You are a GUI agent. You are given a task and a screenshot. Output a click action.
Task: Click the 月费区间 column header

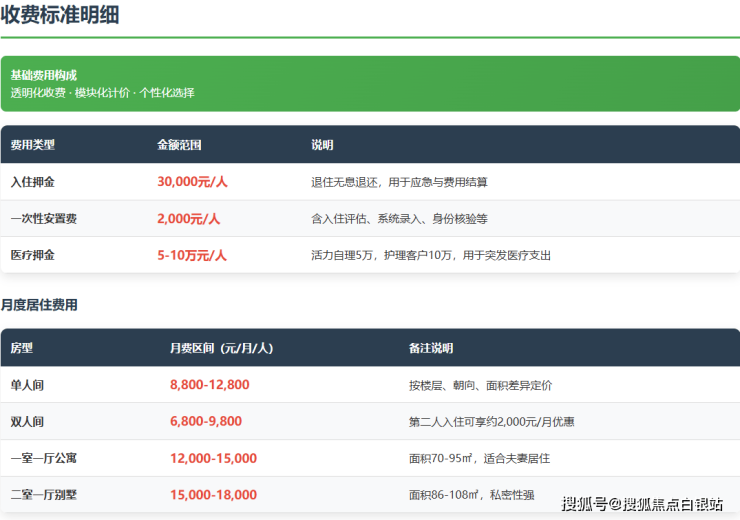(221, 348)
